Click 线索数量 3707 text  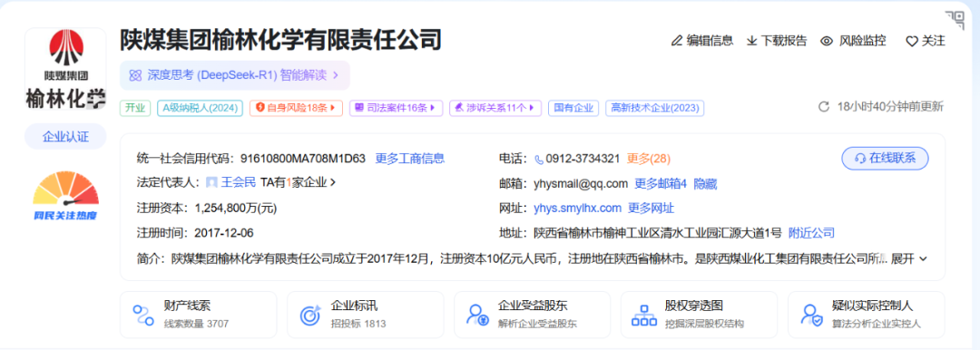pyautogui.click(x=196, y=324)
